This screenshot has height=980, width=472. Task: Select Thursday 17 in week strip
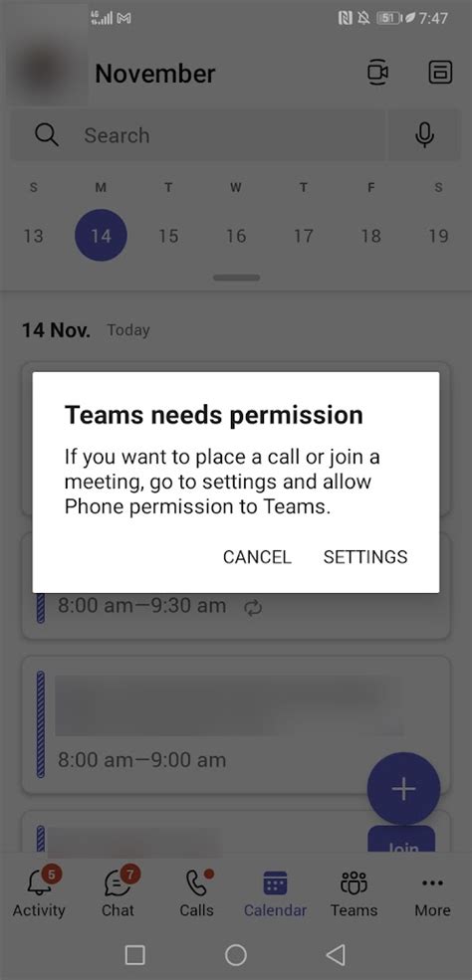(x=303, y=236)
